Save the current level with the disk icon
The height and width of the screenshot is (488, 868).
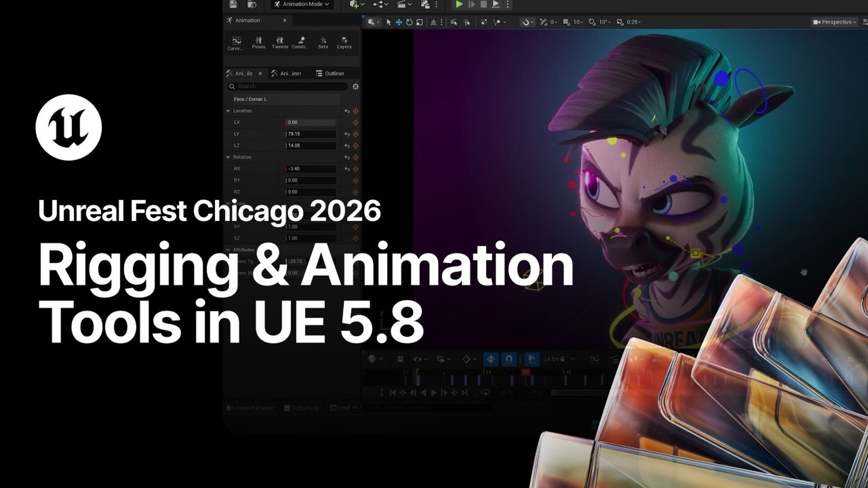click(x=233, y=4)
